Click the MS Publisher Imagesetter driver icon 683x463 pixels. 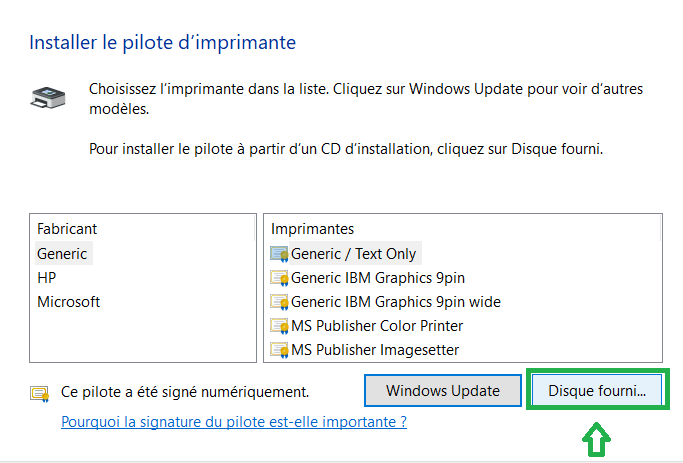click(x=279, y=350)
